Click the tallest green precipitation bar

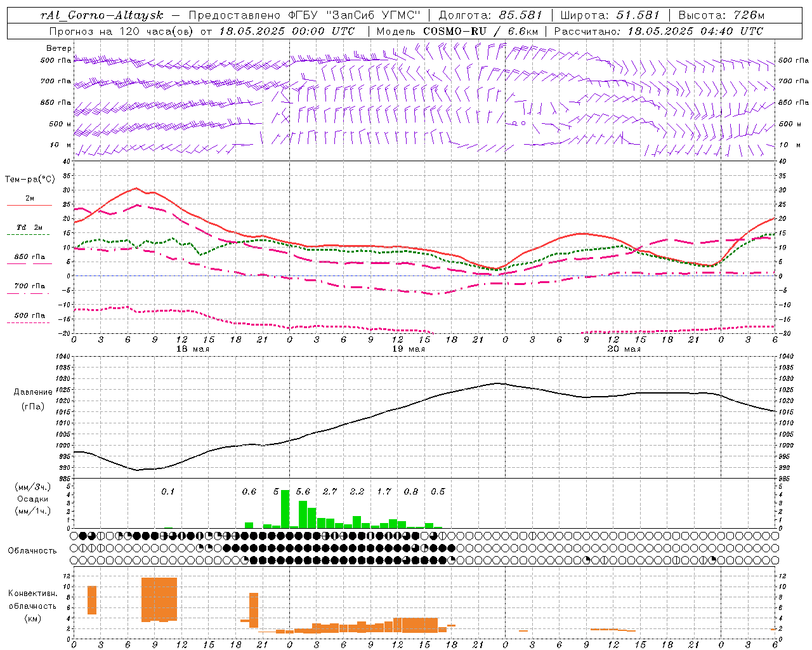[285, 509]
